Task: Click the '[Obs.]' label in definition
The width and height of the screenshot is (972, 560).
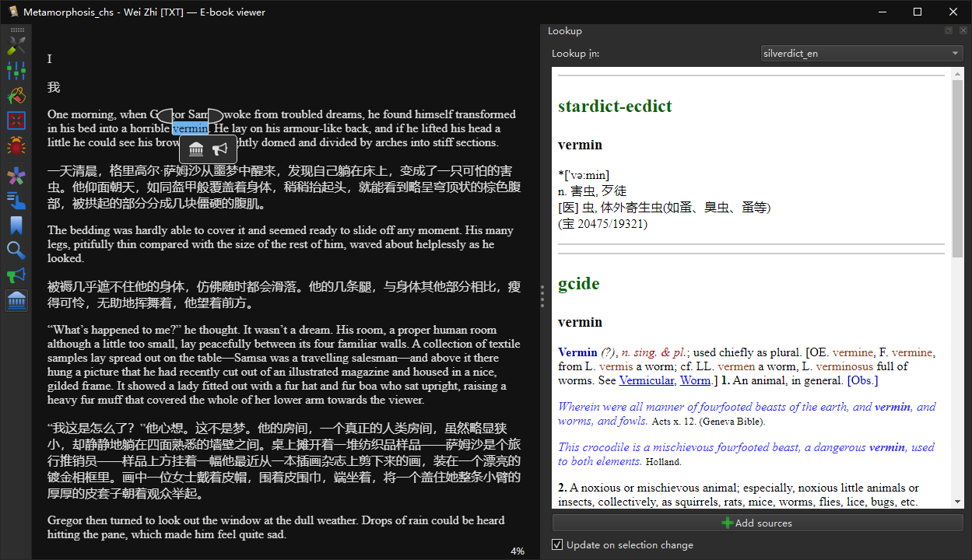Action: 862,380
